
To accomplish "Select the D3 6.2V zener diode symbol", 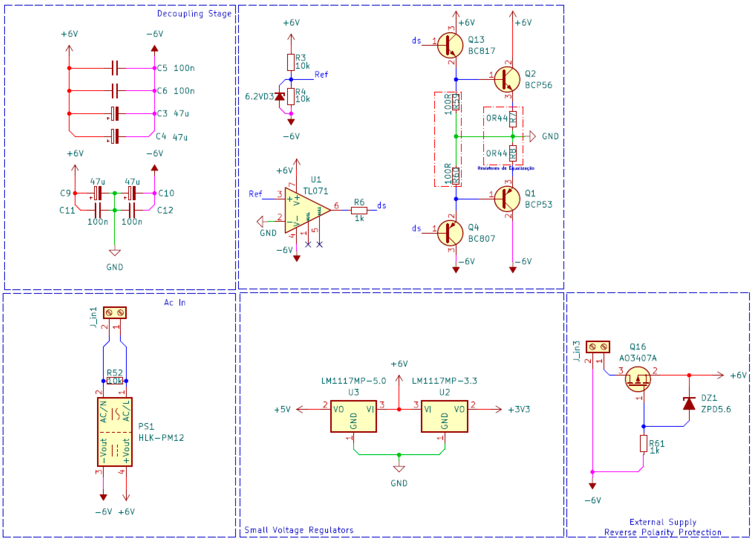I will (x=280, y=97).
